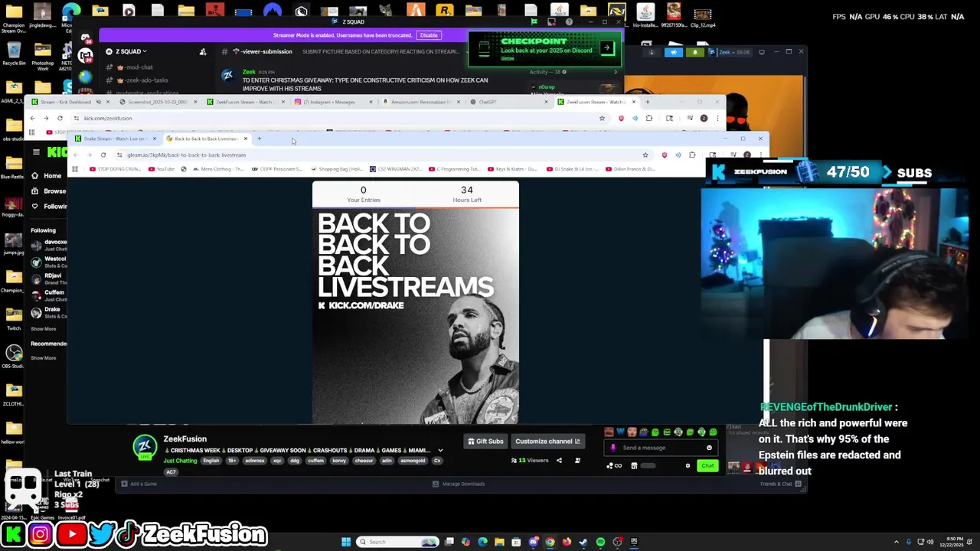Image resolution: width=980 pixels, height=551 pixels.
Task: Open zeek-ado-tasks channel in Discord
Action: [x=142, y=80]
